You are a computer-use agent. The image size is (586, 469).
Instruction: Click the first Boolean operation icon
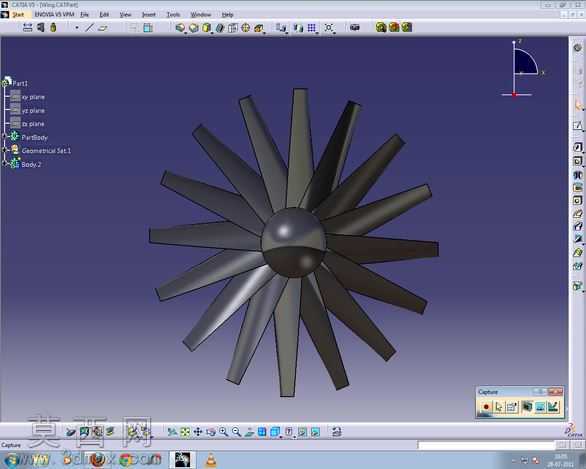point(381,27)
